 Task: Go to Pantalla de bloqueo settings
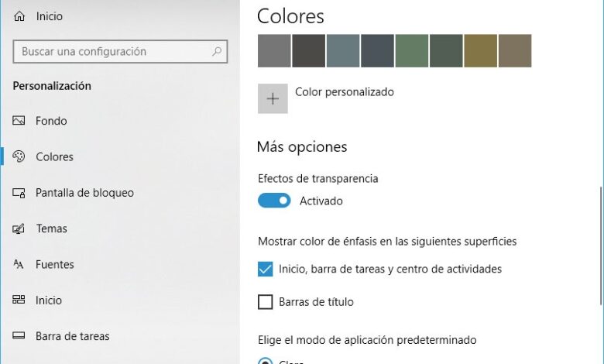coord(84,193)
